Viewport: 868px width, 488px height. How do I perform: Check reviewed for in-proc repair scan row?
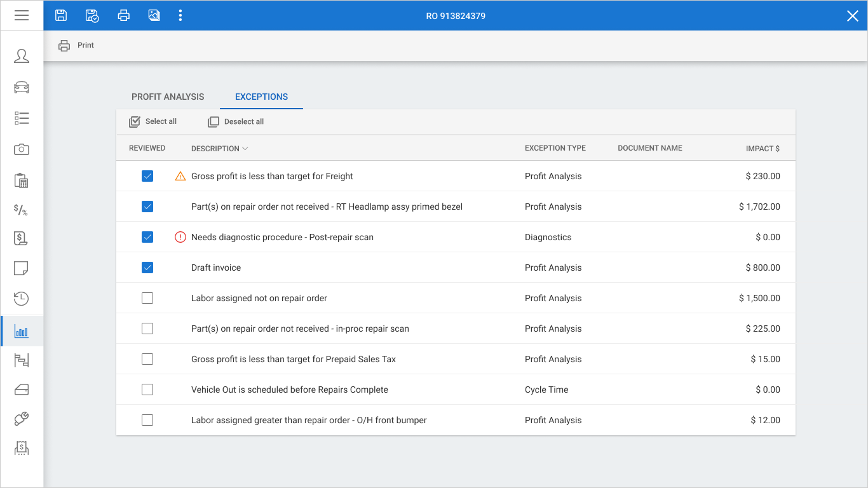pyautogui.click(x=147, y=329)
